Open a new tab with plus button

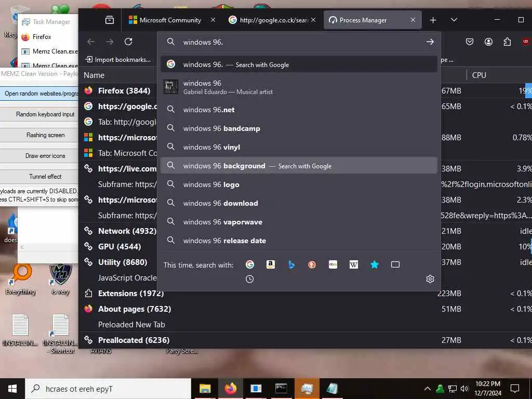433,20
